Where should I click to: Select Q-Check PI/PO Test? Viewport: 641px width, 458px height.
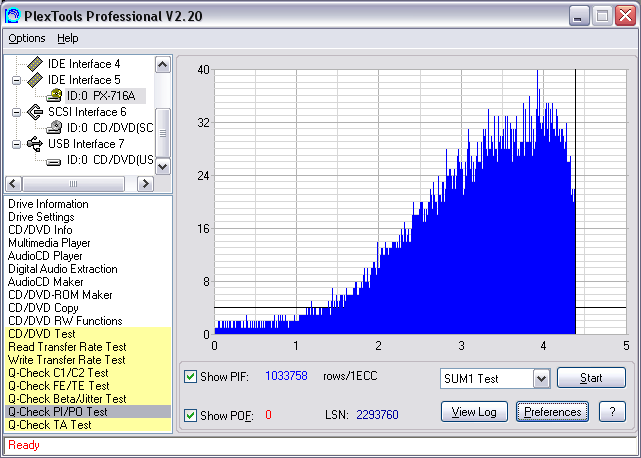tap(88, 412)
